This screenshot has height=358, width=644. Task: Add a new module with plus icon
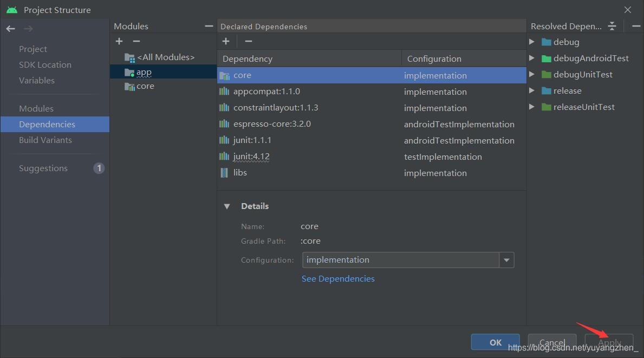coord(119,41)
